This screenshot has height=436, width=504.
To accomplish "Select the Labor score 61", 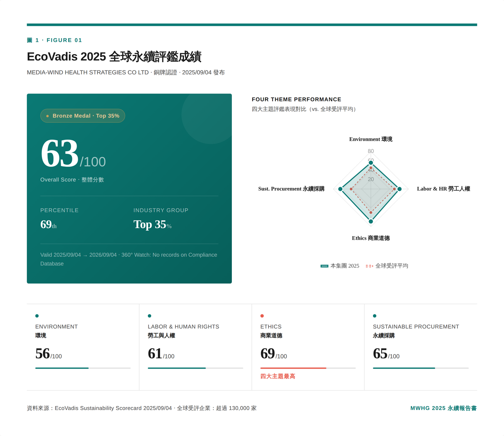I will coord(155,353).
